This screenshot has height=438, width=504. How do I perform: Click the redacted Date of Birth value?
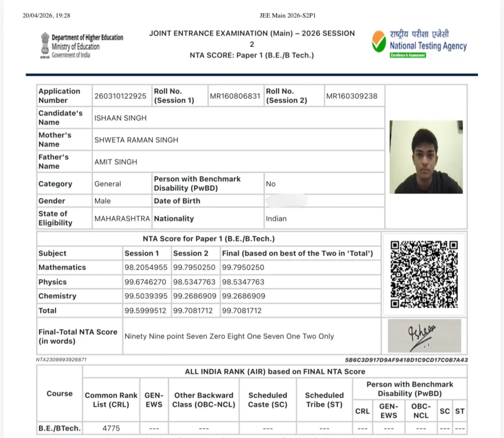[x=286, y=201]
